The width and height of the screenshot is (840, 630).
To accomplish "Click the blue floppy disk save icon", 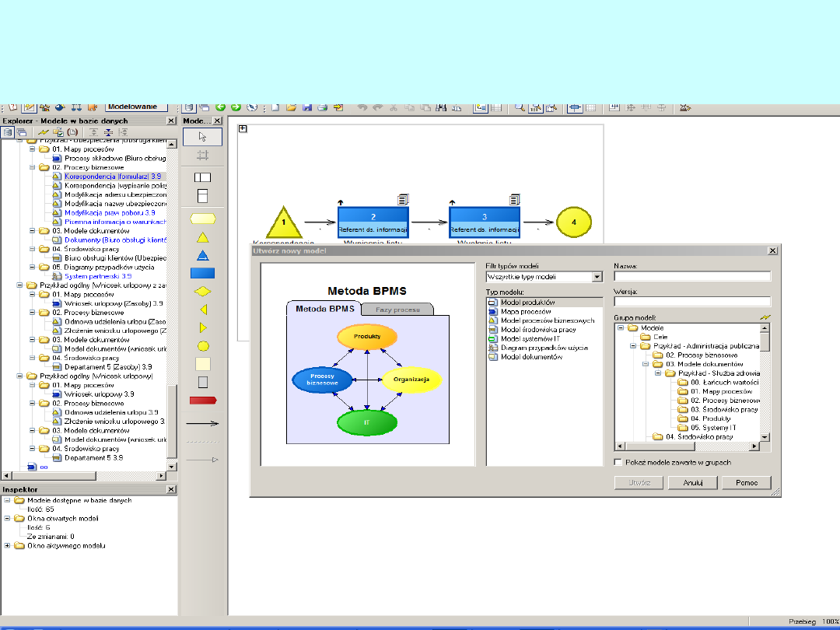I will [x=307, y=107].
